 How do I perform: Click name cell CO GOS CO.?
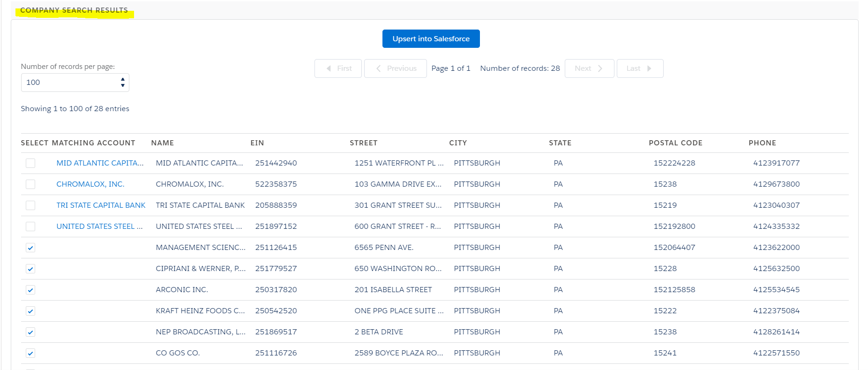click(x=178, y=353)
